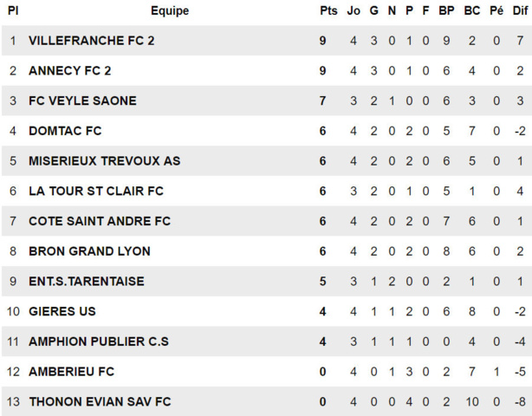Select the LA TOUR ST CLAIR FC team
532x416 pixels.
tap(96, 191)
